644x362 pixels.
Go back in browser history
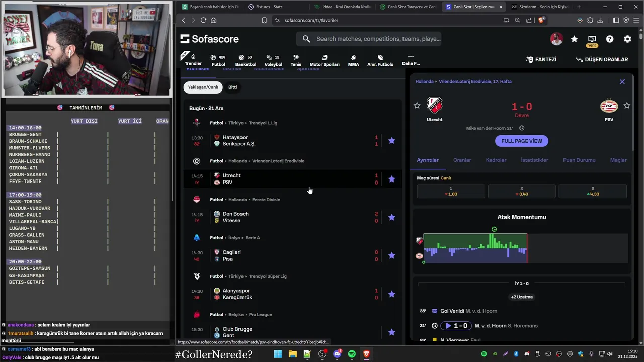183,20
